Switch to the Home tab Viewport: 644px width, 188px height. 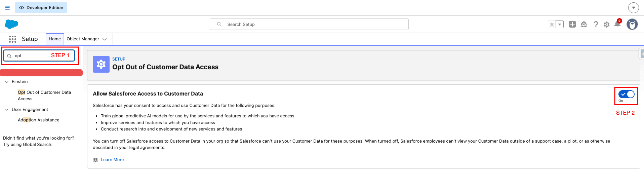pos(55,39)
